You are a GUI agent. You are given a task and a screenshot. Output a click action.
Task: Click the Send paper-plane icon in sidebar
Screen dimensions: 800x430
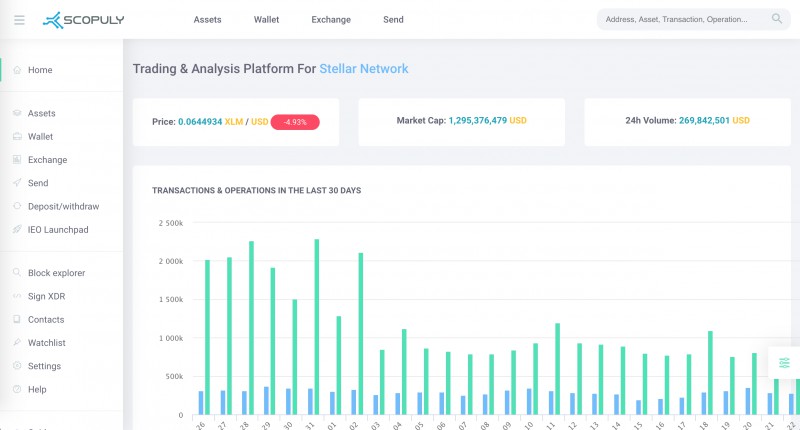[x=17, y=183]
